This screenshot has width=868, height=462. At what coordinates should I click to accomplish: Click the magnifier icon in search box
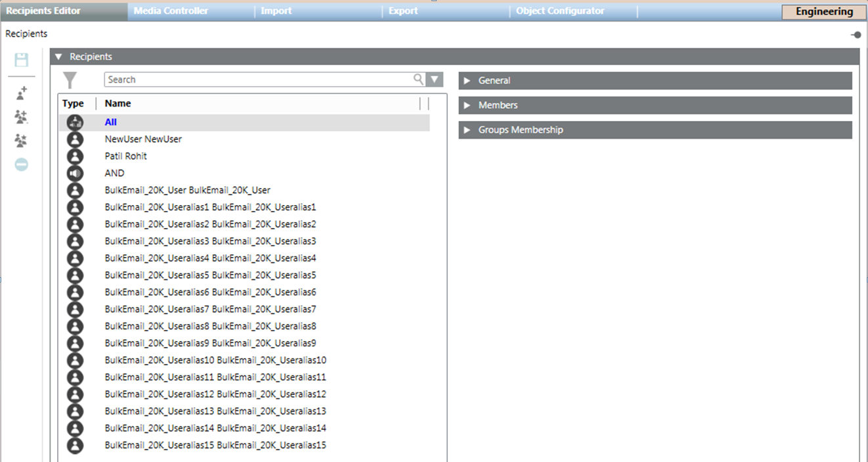[418, 80]
